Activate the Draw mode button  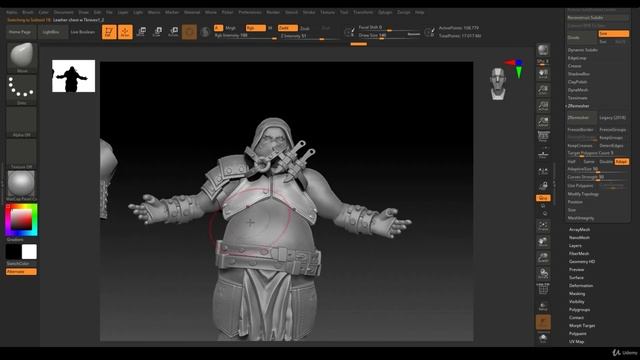coord(125,32)
